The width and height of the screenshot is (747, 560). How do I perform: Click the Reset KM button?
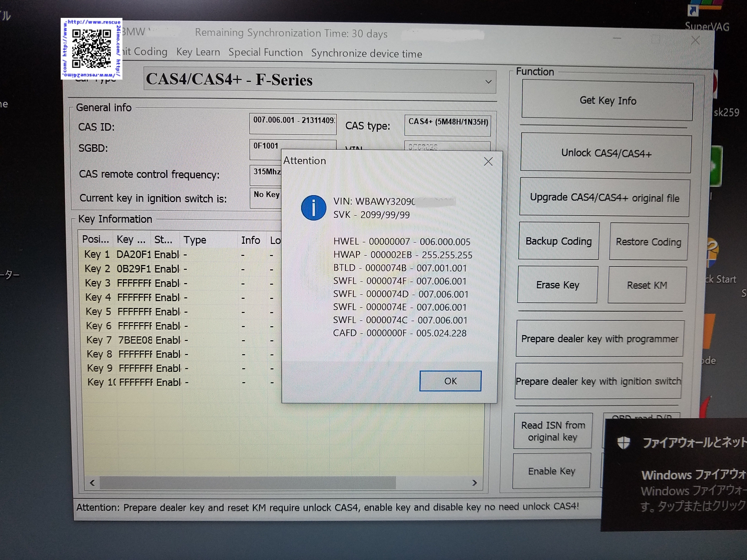[x=647, y=285]
